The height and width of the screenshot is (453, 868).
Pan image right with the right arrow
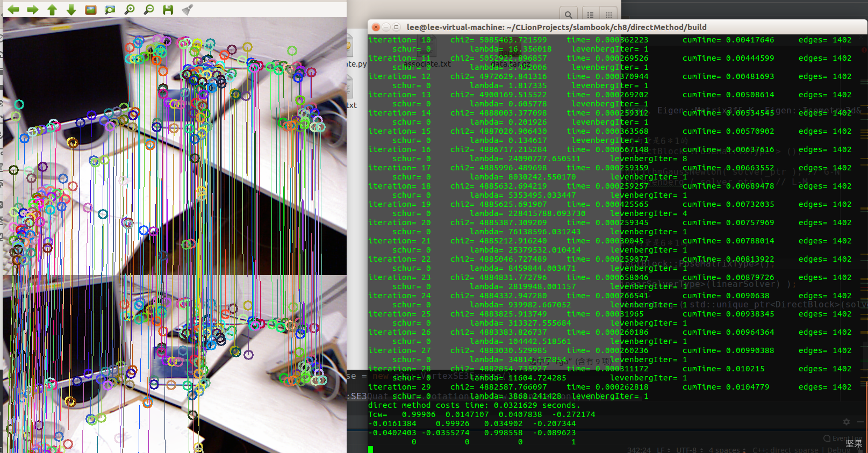[32, 10]
